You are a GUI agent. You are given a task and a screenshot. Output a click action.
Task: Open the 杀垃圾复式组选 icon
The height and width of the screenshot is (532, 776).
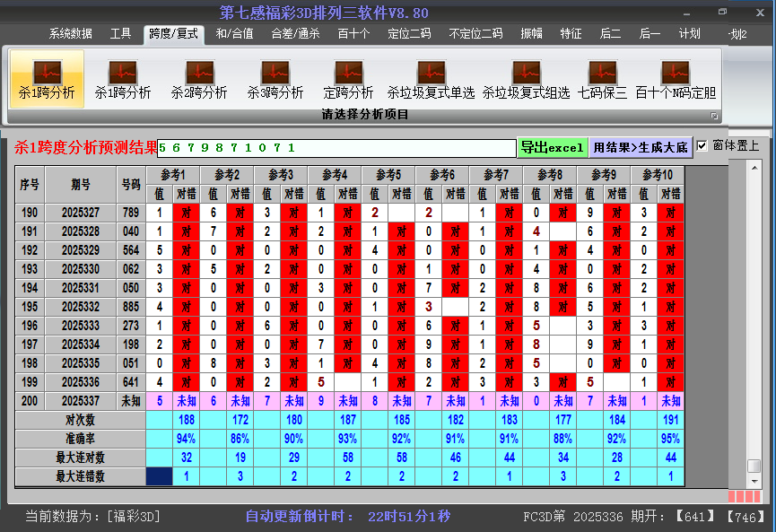click(x=526, y=79)
